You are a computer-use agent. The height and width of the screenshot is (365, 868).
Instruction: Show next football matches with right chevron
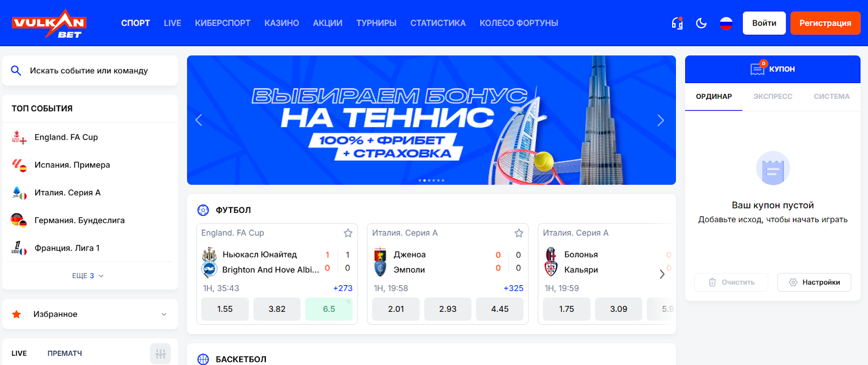pyautogui.click(x=662, y=274)
